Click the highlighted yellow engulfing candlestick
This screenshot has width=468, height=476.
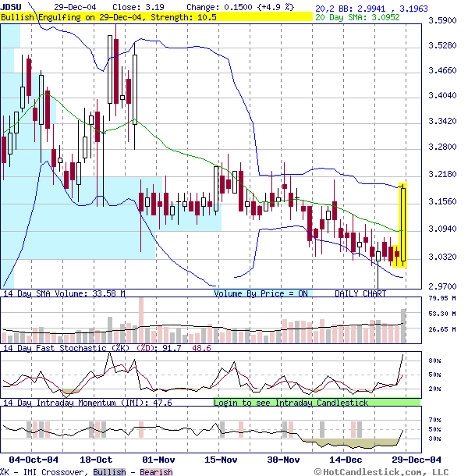[403, 225]
